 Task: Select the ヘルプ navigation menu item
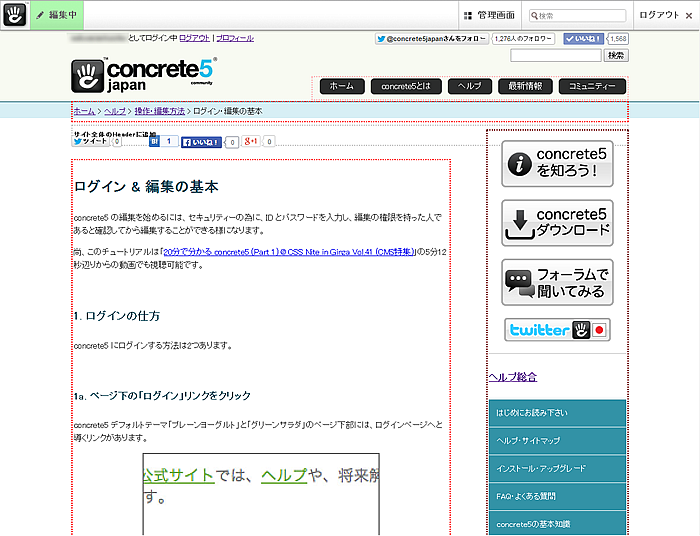click(x=470, y=86)
